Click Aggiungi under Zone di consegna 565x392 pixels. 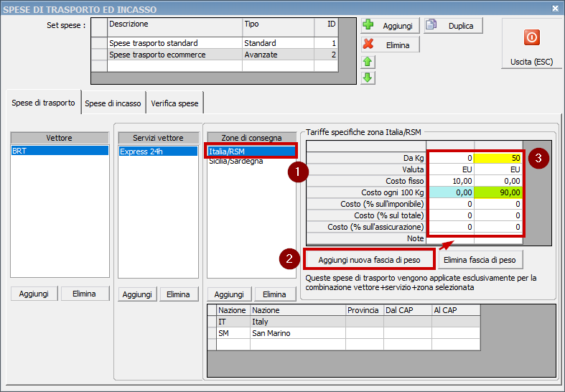click(229, 294)
